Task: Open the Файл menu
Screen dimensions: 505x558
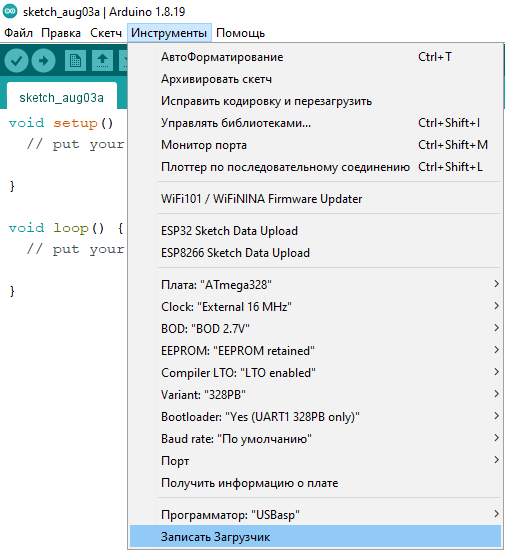Action: 18,33
